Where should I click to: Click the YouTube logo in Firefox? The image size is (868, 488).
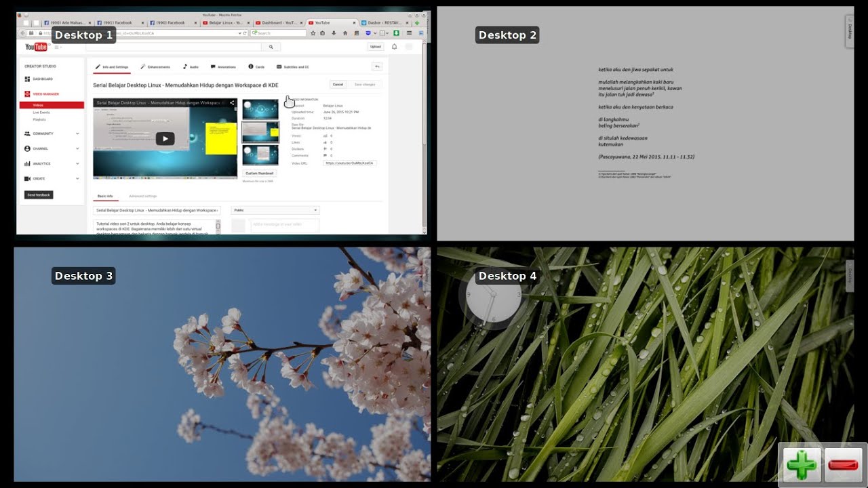coord(36,47)
